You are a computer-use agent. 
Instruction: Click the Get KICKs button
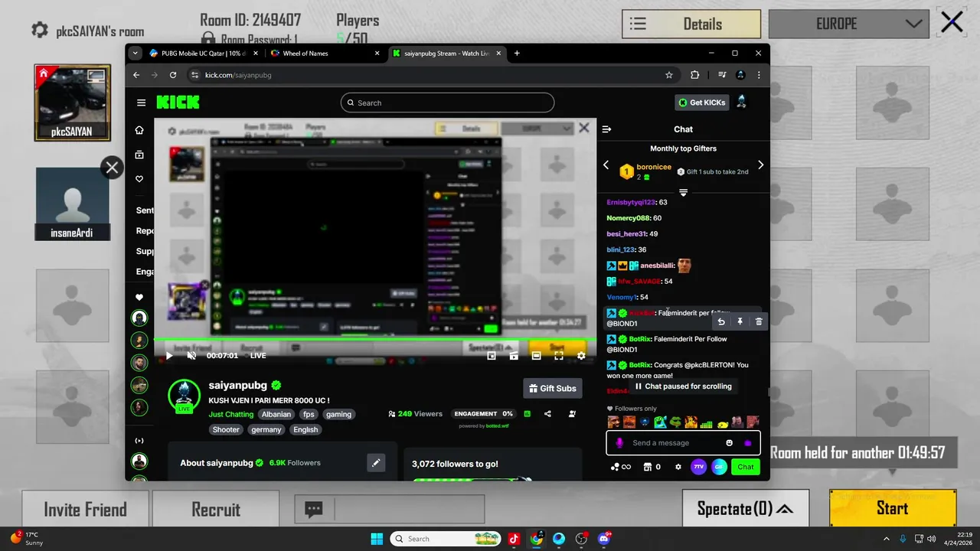(x=701, y=103)
